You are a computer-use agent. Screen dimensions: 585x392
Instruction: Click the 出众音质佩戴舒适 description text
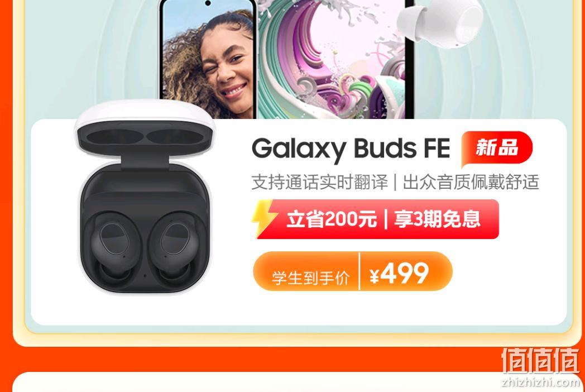471,182
